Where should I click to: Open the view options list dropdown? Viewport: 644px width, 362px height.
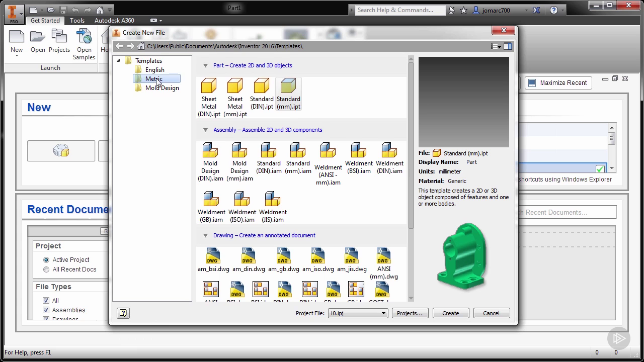(496, 46)
